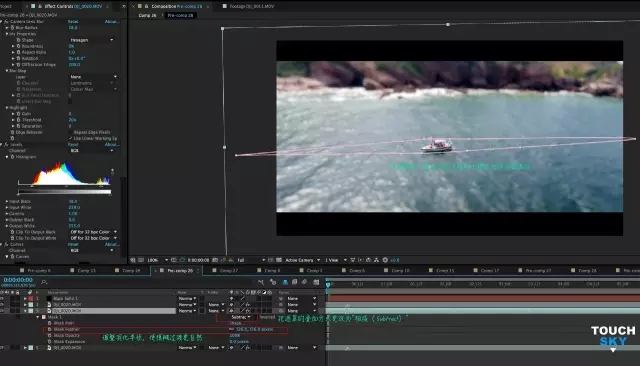Viewport: 640px width, 366px height.
Task: Expand the Blur Radius property
Action: [x=7, y=28]
